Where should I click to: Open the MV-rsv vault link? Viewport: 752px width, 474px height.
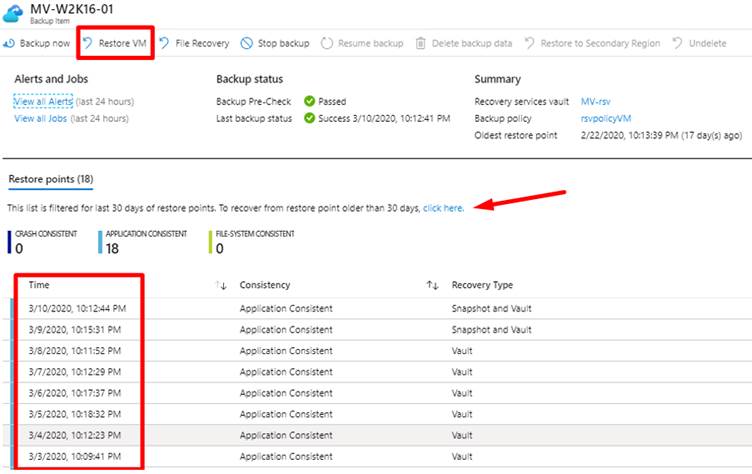[596, 101]
